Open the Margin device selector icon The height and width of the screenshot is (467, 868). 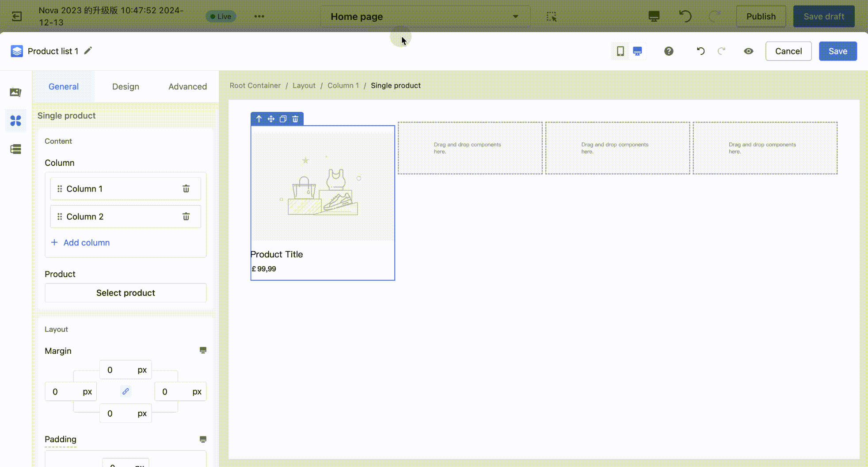coord(203,350)
